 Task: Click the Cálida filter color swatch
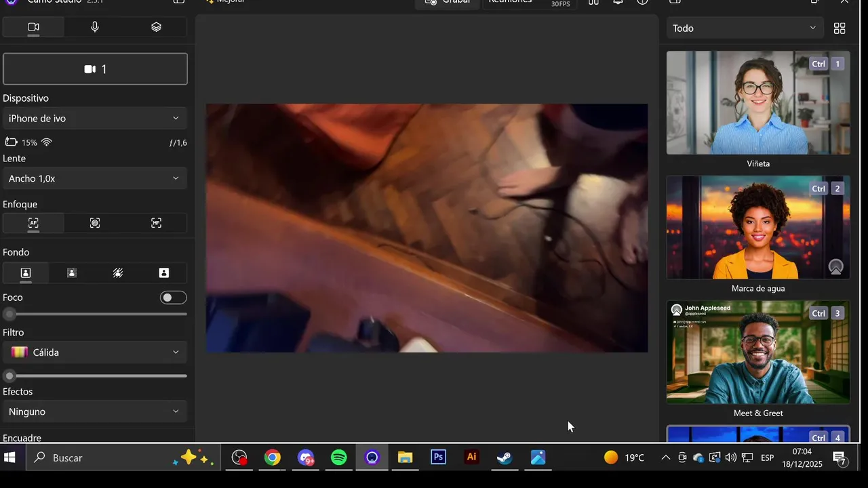tap(19, 352)
